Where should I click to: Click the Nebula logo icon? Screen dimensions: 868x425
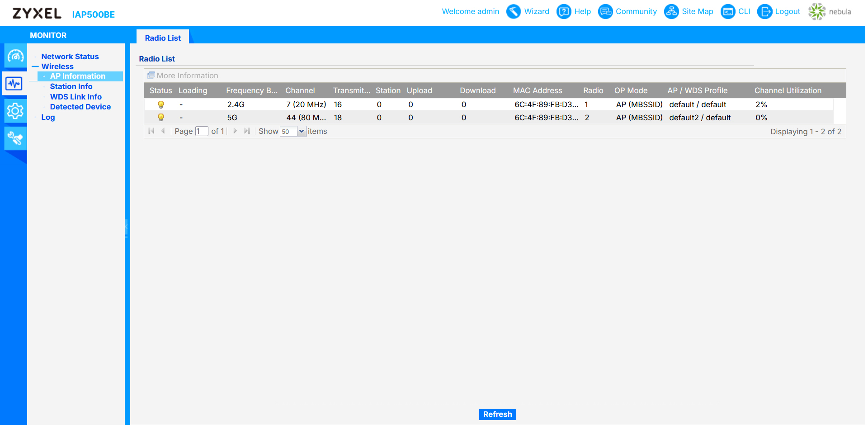click(817, 12)
